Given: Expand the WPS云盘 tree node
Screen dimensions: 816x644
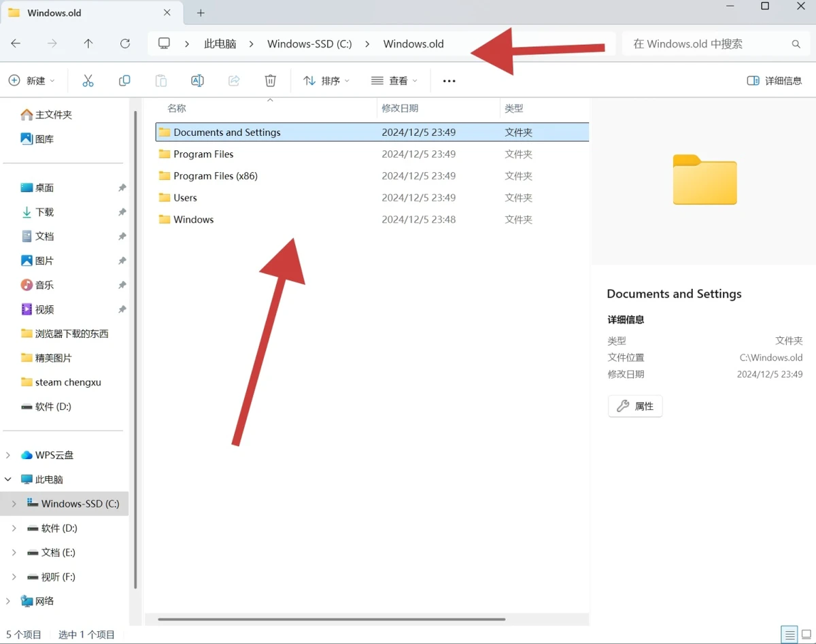Looking at the screenshot, I should point(8,455).
